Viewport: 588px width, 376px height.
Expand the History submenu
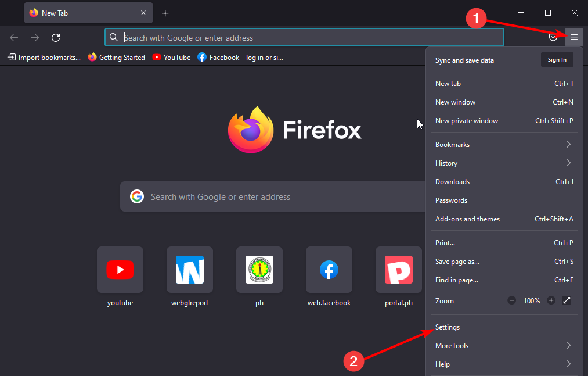tap(446, 163)
